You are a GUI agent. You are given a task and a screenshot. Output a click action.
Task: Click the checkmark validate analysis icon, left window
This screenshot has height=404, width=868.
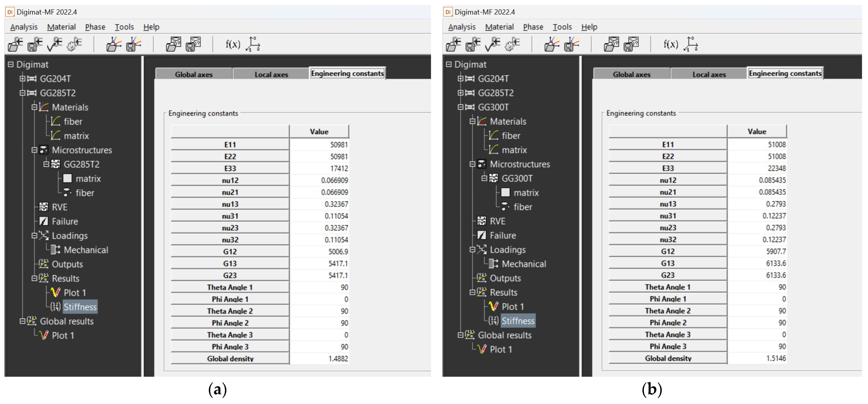pos(55,44)
